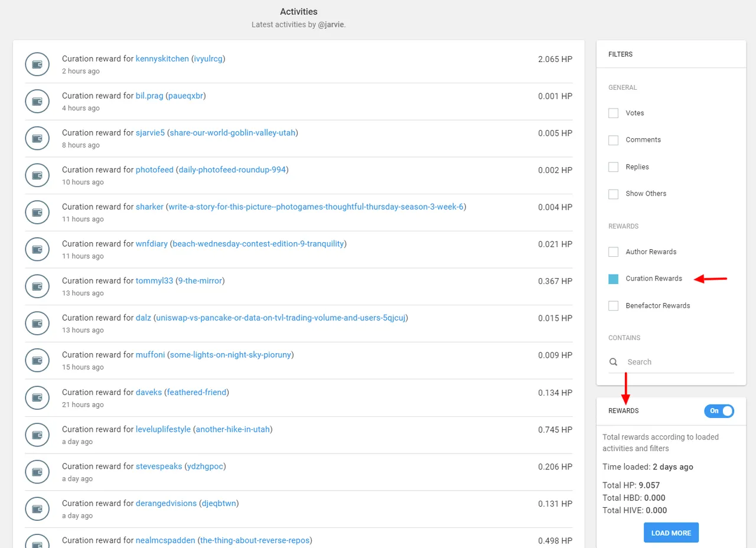Click the 0.367 HP reward amount
The width and height of the screenshot is (756, 548).
tap(555, 281)
